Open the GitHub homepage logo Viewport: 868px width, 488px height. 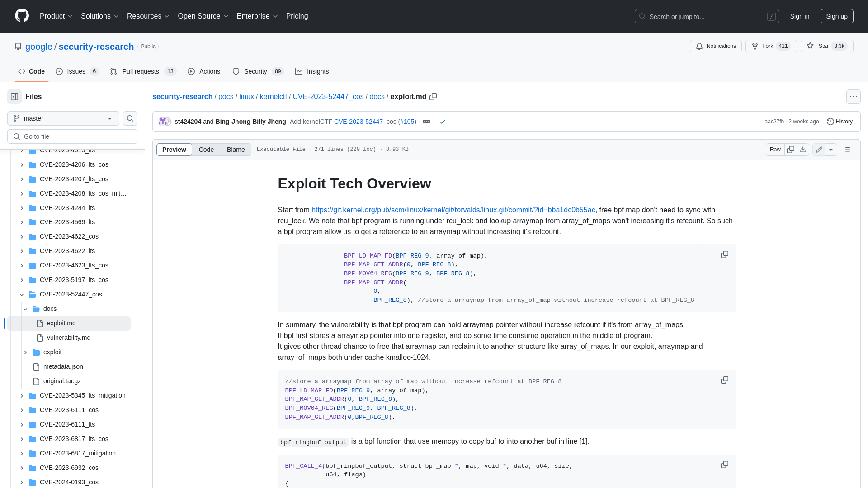point(22,16)
